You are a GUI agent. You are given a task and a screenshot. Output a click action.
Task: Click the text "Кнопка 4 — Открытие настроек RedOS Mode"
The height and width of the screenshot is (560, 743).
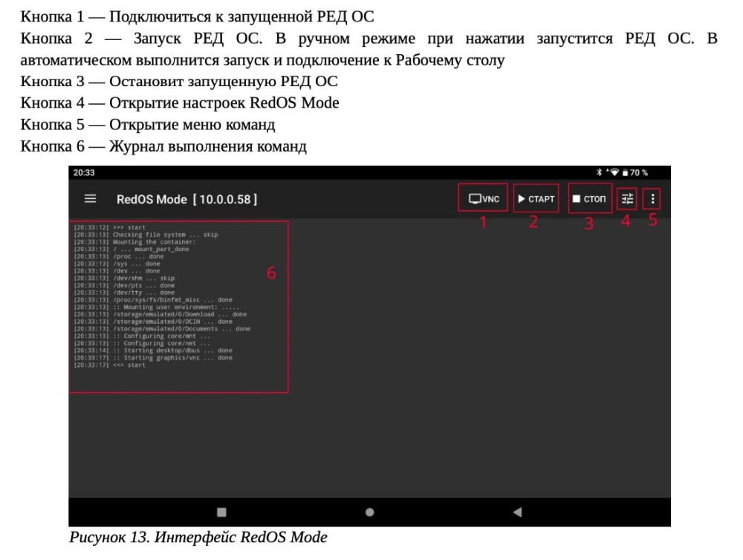180,102
